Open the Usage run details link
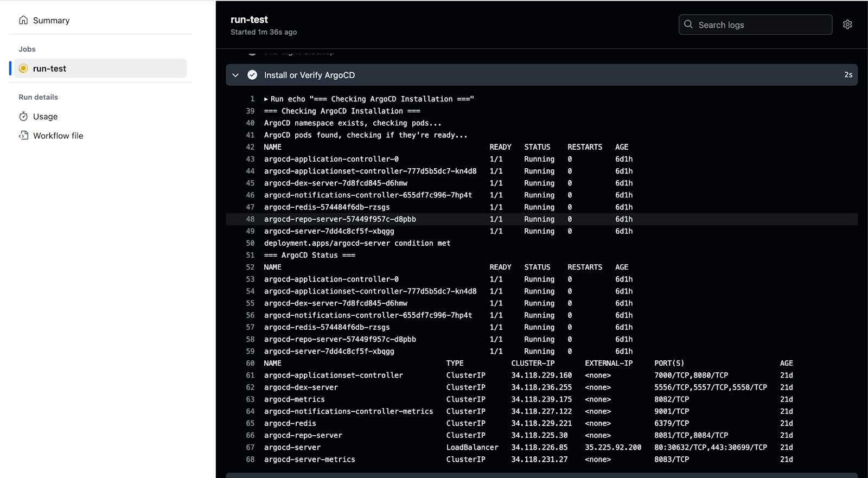 click(45, 117)
